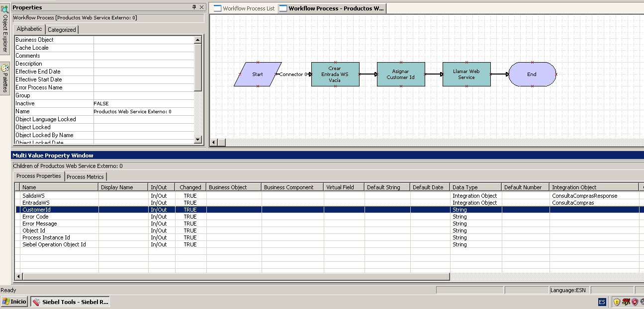Open the Process Metrics tab
The height and width of the screenshot is (309, 644).
(86, 176)
